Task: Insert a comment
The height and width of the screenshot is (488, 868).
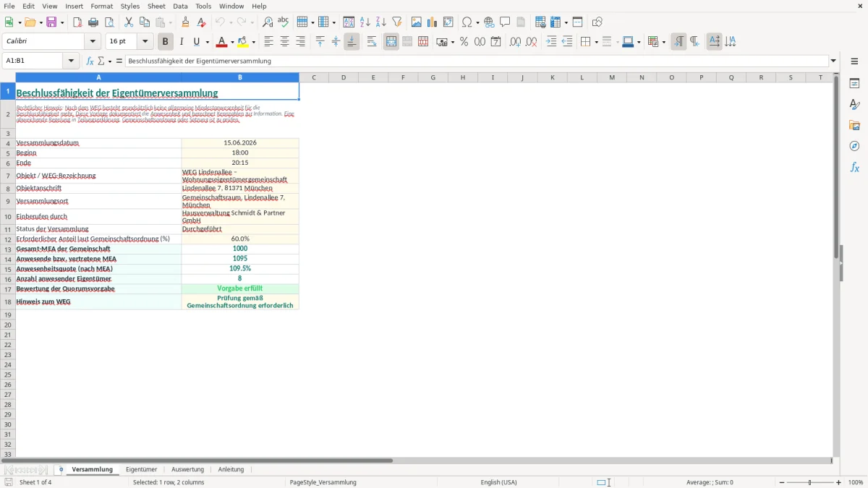Action: pyautogui.click(x=505, y=22)
